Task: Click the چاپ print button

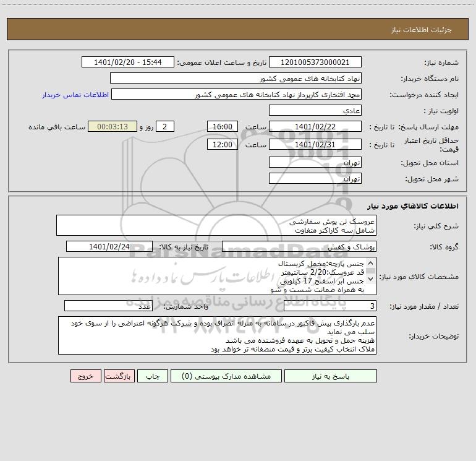Action: click(x=153, y=376)
